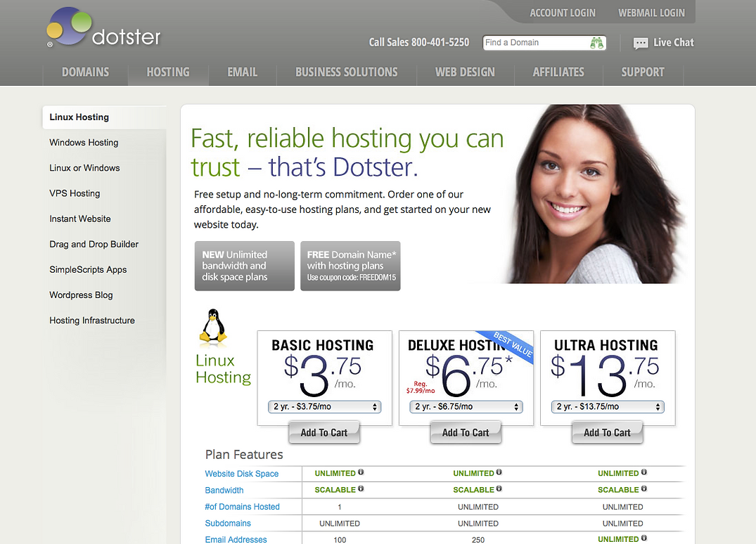Go to Windows Hosting in the sidebar
The image size is (756, 544).
[84, 143]
